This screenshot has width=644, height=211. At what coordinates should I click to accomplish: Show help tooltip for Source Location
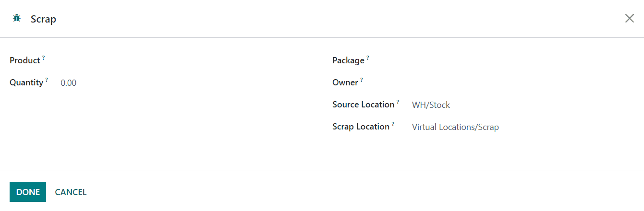tap(398, 102)
